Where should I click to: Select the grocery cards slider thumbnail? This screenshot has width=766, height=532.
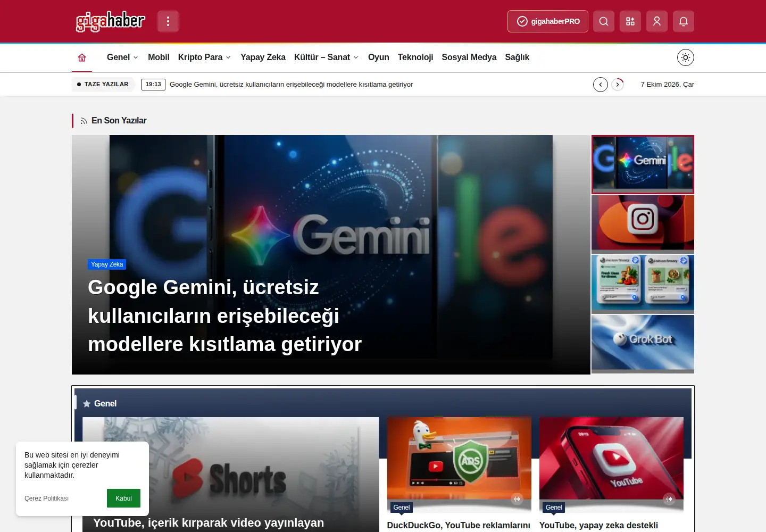tap(643, 284)
